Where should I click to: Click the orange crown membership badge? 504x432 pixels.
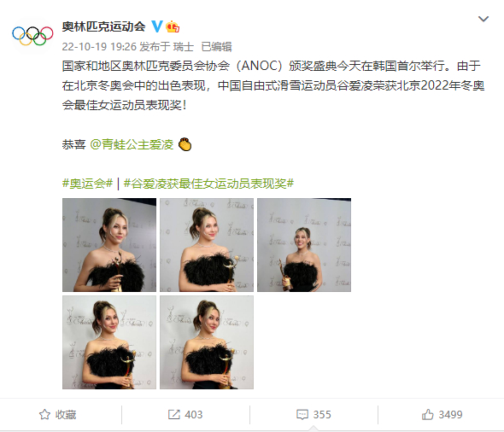click(x=173, y=26)
